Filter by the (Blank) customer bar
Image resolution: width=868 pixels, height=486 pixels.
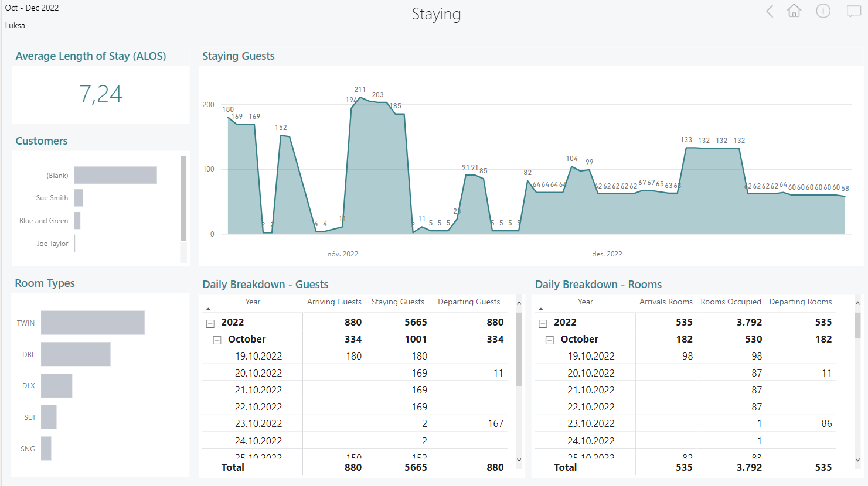click(x=115, y=175)
